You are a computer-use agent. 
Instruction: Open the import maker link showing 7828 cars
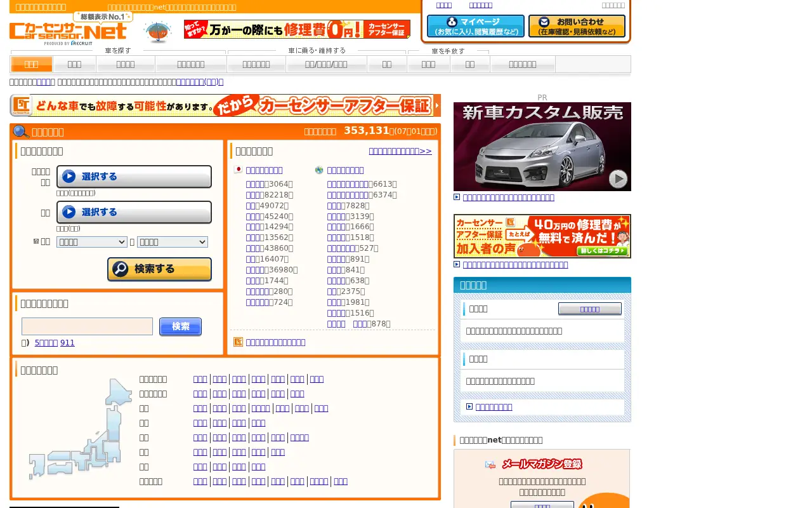pyautogui.click(x=336, y=205)
